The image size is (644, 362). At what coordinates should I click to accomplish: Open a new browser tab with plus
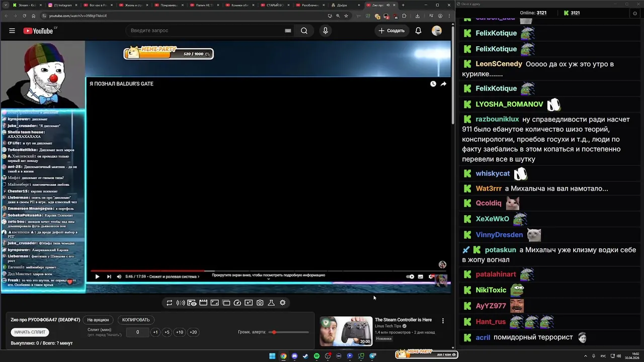(403, 5)
